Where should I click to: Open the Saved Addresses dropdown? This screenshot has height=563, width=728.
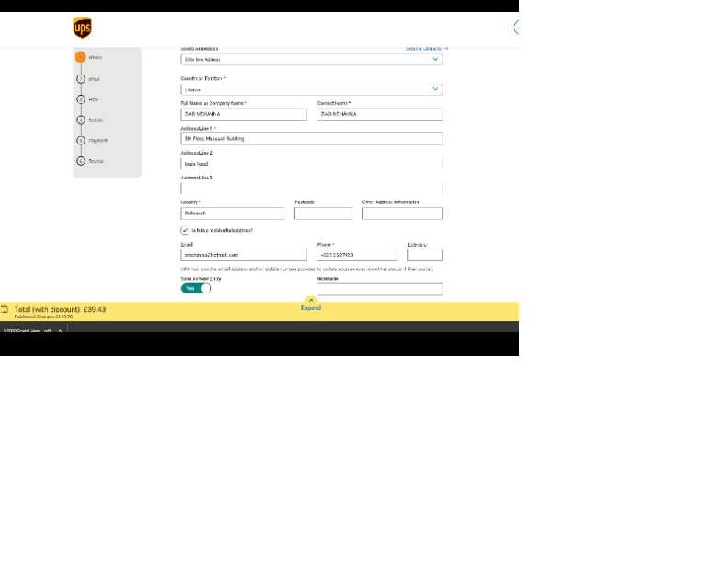(x=311, y=59)
